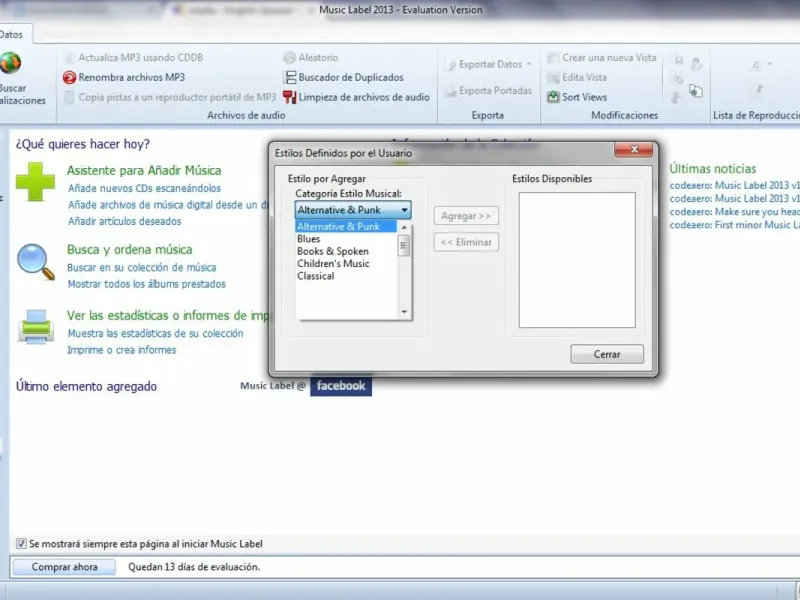Open Añadir artículos deseados link
The width and height of the screenshot is (800, 600).
pyautogui.click(x=124, y=221)
